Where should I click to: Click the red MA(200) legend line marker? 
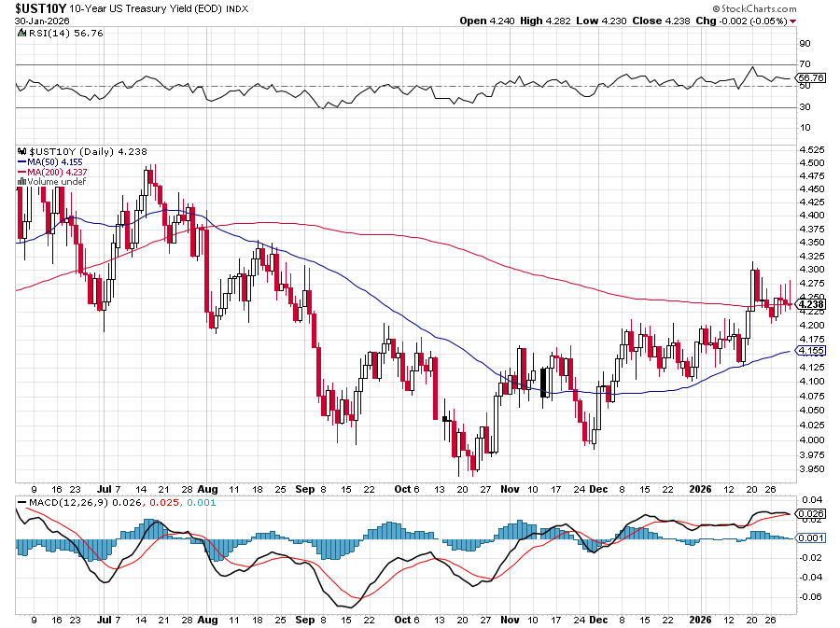(x=21, y=172)
